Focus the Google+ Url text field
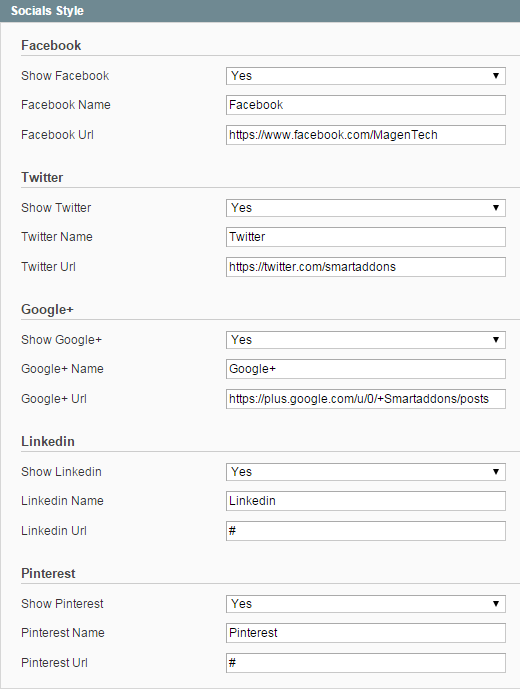Viewport: 520px width, 689px height. point(366,399)
